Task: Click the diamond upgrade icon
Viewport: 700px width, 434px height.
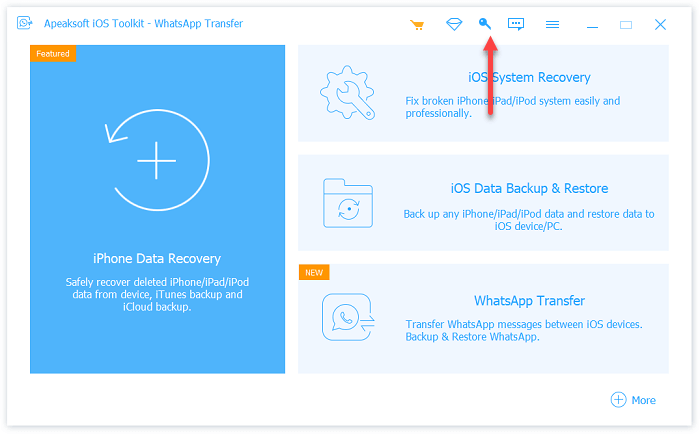Action: click(454, 24)
